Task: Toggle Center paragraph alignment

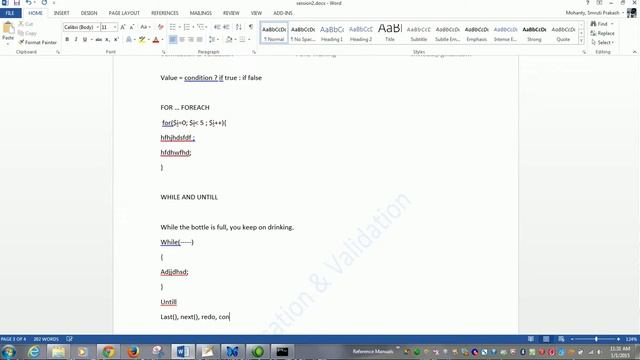Action: (x=182, y=40)
